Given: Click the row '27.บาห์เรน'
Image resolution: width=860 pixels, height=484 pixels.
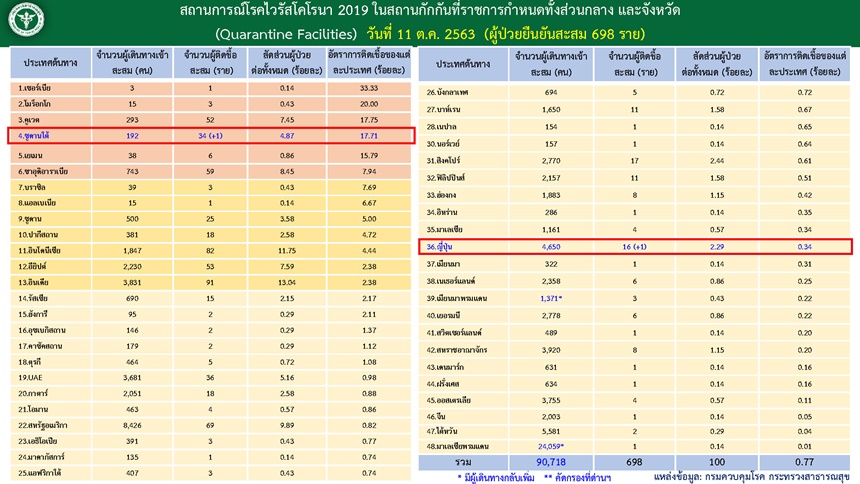Looking at the screenshot, I should coord(634,109).
